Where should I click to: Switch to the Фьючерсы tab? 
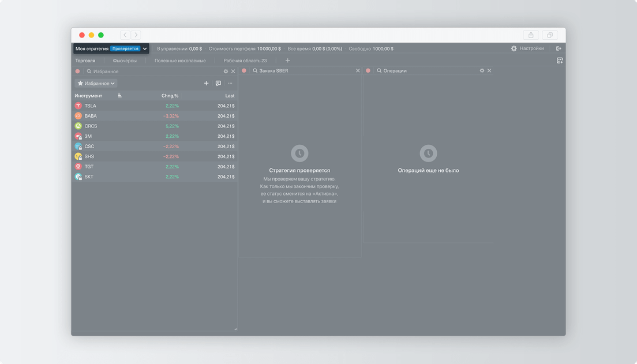125,61
